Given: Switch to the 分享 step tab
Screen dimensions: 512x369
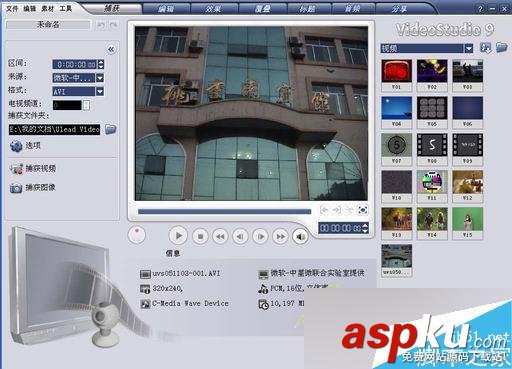Looking at the screenshot, I should point(399,9).
